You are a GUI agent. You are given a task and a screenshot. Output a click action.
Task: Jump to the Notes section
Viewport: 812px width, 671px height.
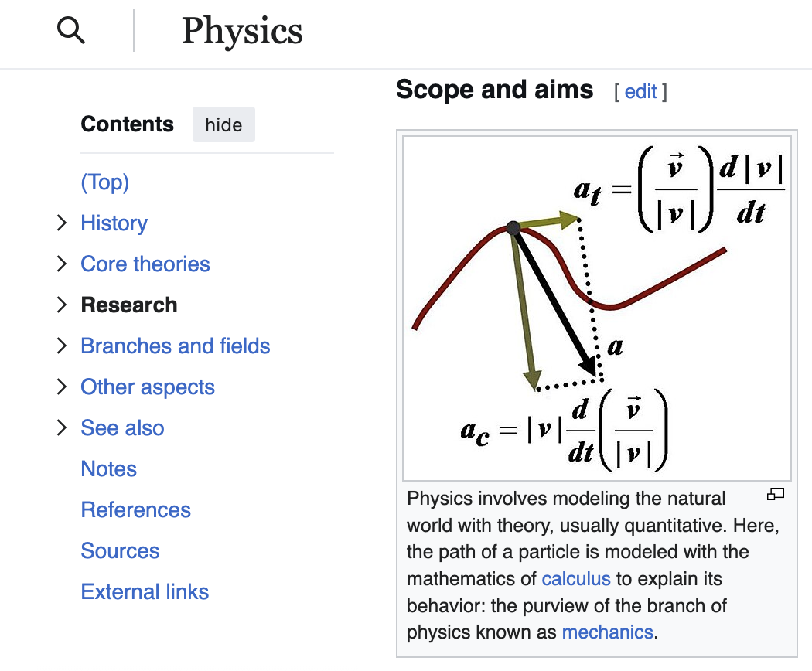(x=108, y=468)
